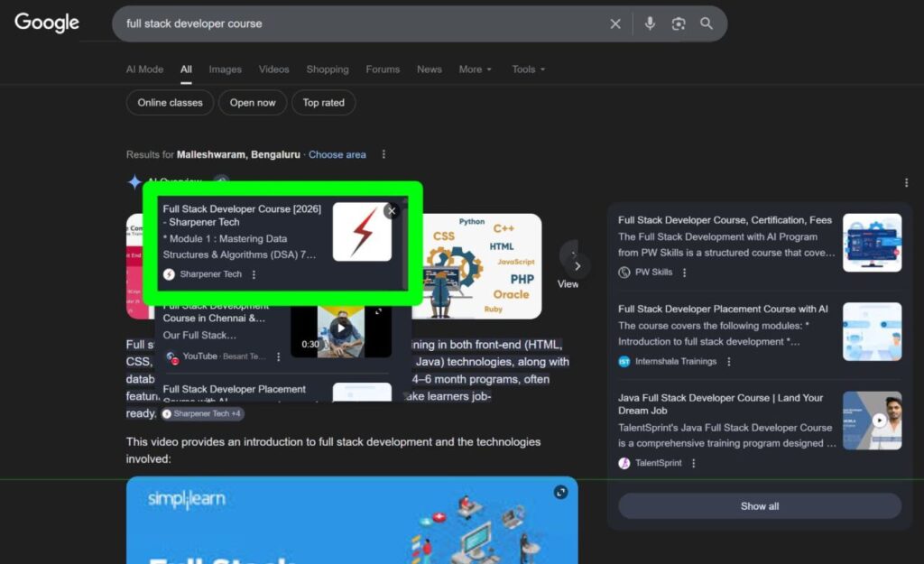Screen dimensions: 924x564
Task: Open Full Stack Developer Placement Course with AI
Action: tap(723, 309)
